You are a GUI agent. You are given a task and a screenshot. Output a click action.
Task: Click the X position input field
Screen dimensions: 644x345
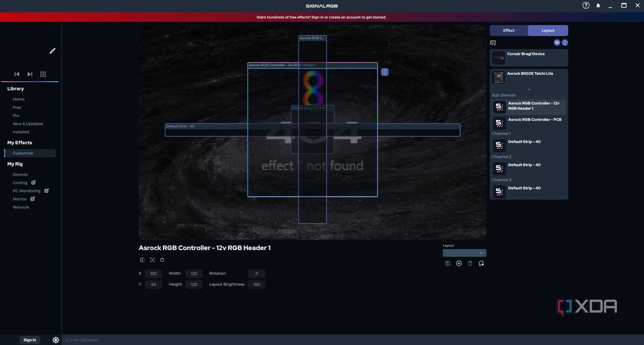[x=153, y=274]
